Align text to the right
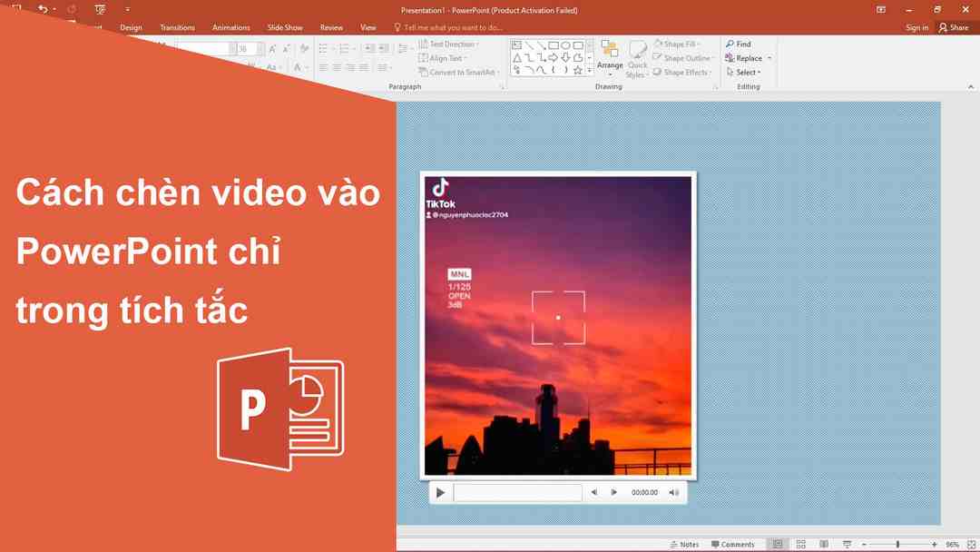This screenshot has width=980, height=552. coord(350,67)
